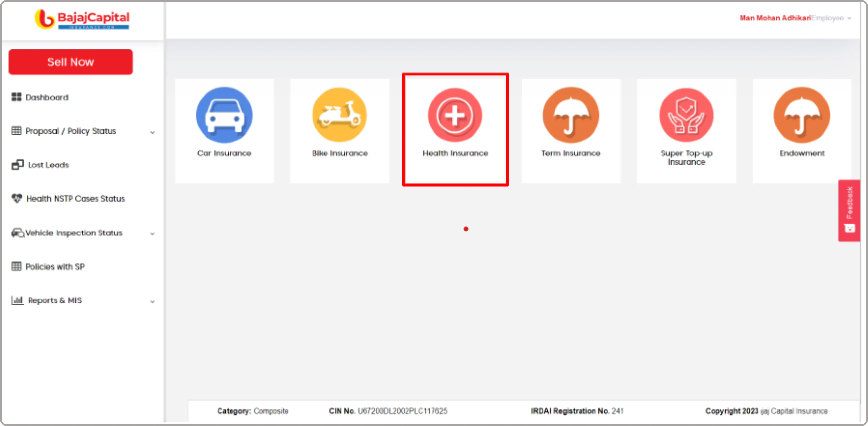Select the Health Insurance plus icon
Screen dimensions: 868x426
[455, 115]
